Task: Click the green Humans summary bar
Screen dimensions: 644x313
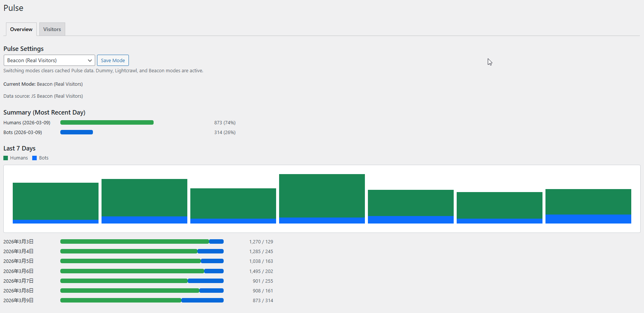Action: click(107, 122)
